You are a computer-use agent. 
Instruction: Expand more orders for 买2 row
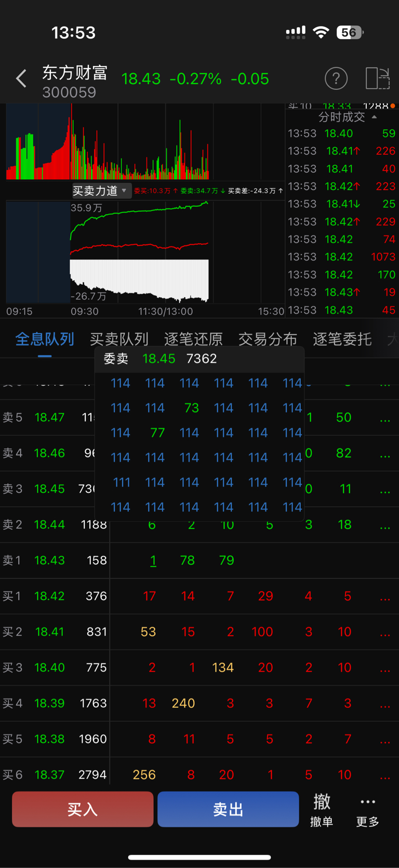coord(385,633)
